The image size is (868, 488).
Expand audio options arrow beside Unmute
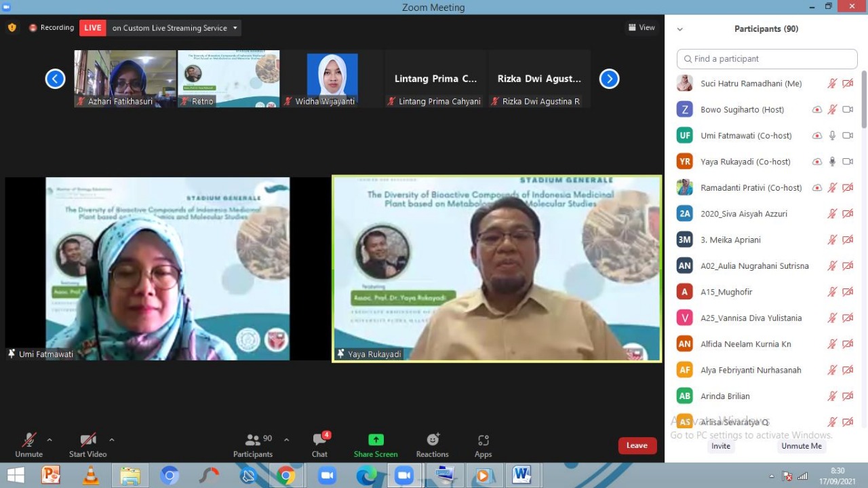pos(50,440)
